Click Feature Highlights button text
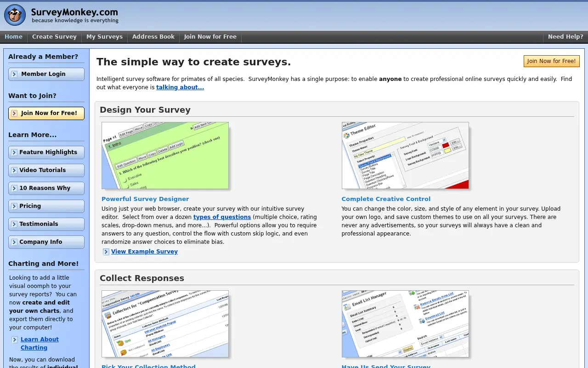Image resolution: width=588 pixels, height=368 pixels. pos(48,152)
